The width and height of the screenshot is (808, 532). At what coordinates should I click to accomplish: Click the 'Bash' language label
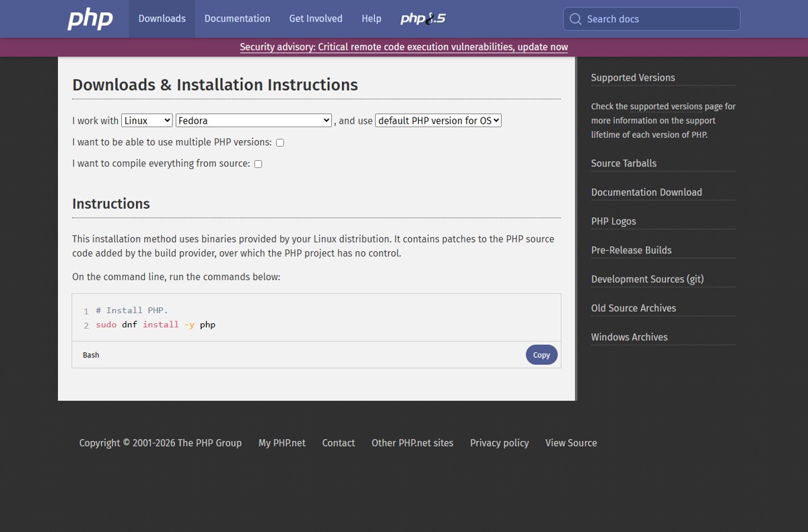pos(91,355)
